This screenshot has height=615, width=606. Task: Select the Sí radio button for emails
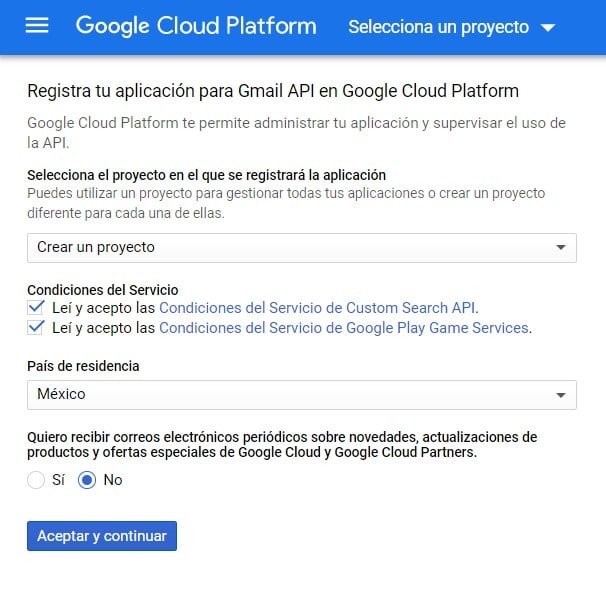point(36,480)
